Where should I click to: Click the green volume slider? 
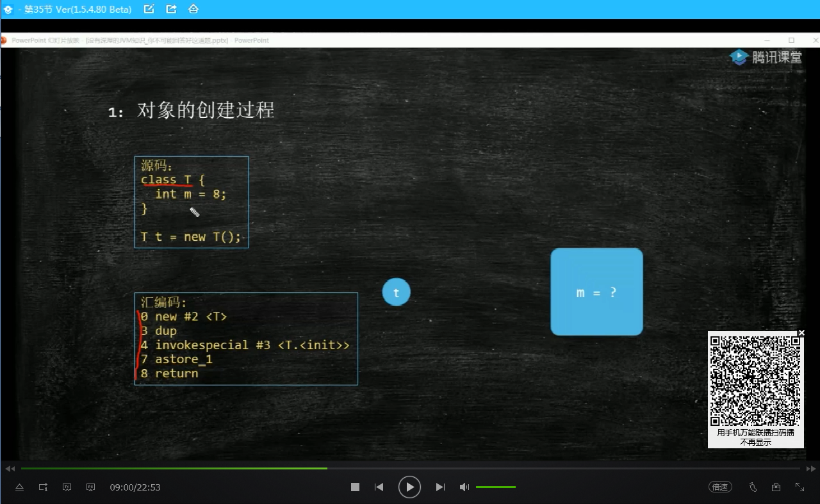(x=495, y=487)
